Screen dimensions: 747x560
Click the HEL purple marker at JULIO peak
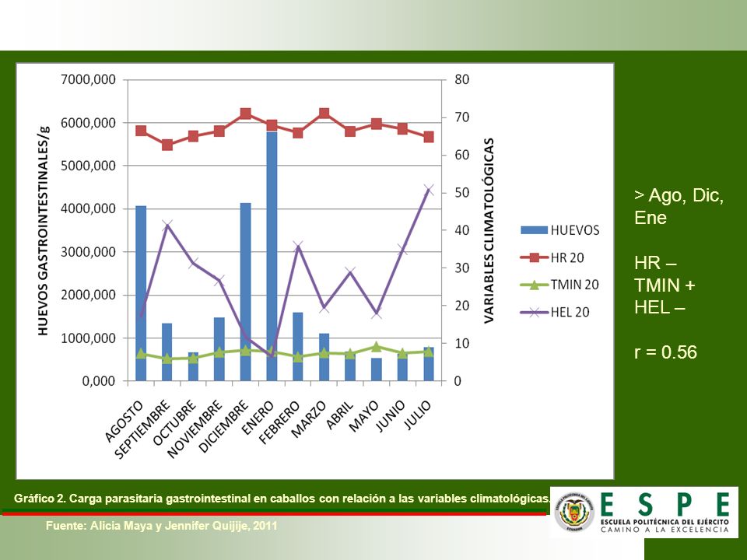428,190
